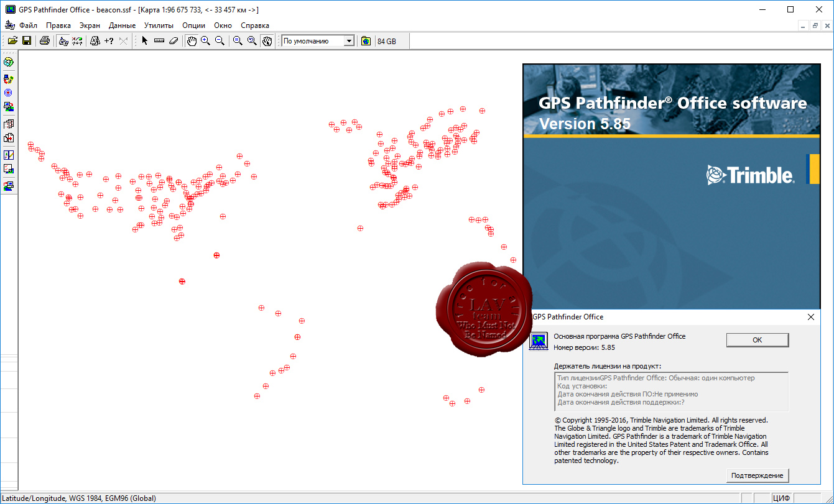Screen dimensions: 834x504
Task: Open the Утилиты menu
Action: click(x=159, y=25)
